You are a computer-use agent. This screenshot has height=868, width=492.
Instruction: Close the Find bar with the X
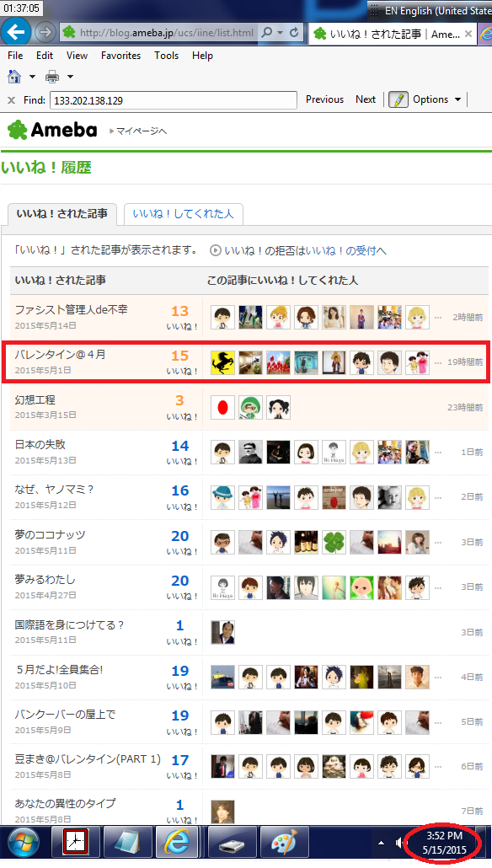pyautogui.click(x=11, y=100)
